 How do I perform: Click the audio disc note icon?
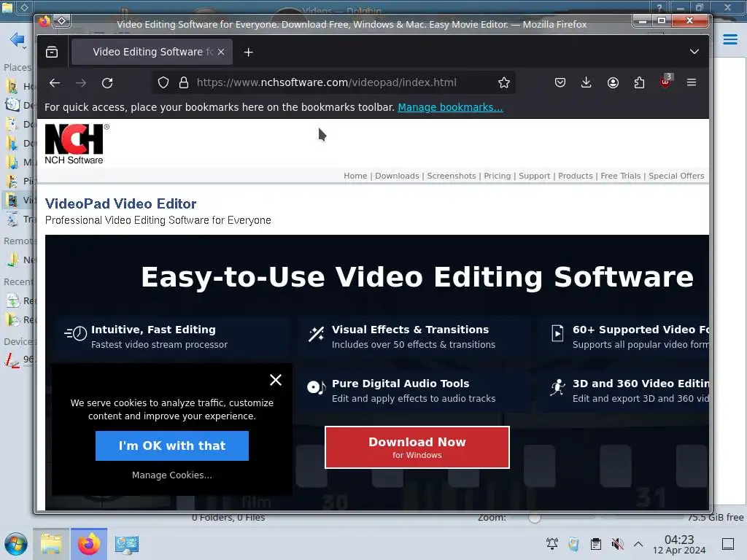317,388
